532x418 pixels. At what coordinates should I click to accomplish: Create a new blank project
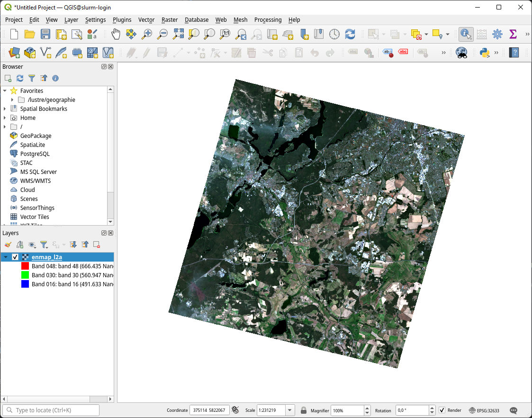(14, 34)
